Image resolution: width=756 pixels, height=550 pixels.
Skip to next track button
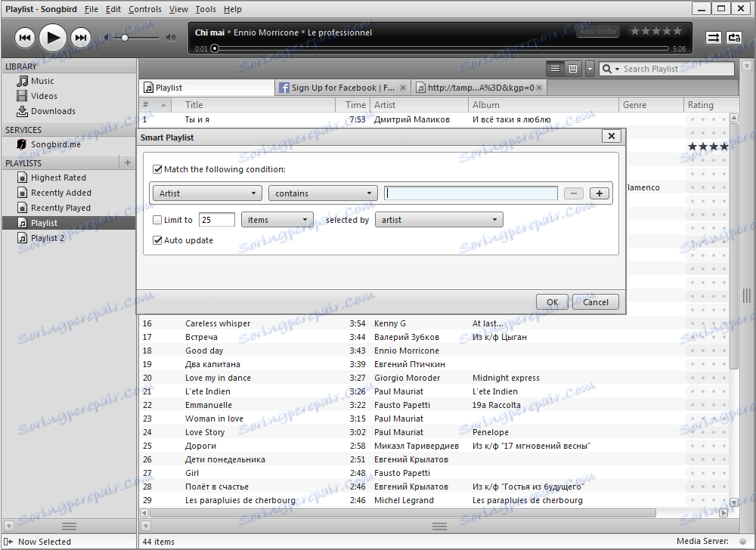pyautogui.click(x=81, y=38)
